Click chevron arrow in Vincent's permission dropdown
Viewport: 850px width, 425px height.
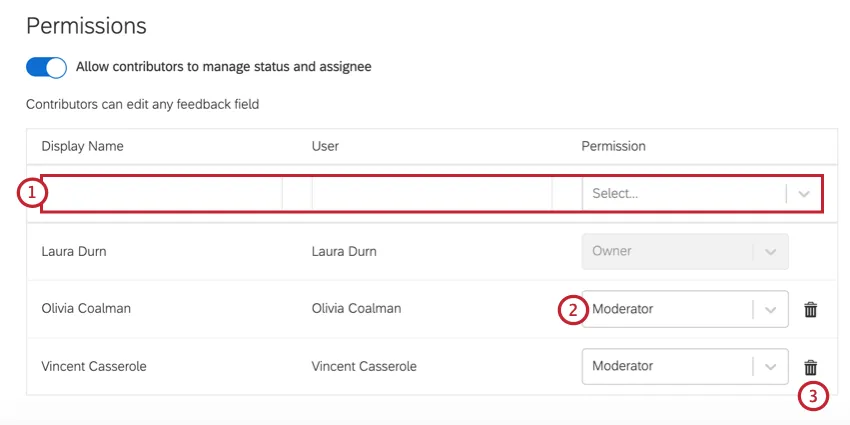[770, 367]
